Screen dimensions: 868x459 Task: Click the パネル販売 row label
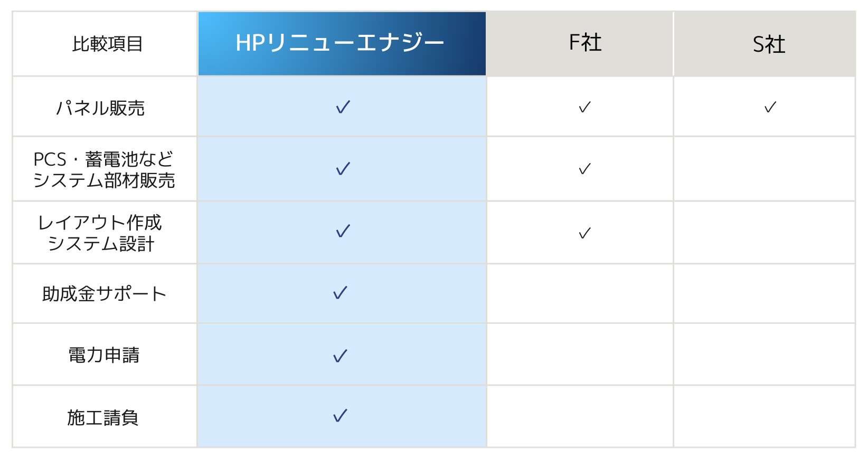point(100,108)
